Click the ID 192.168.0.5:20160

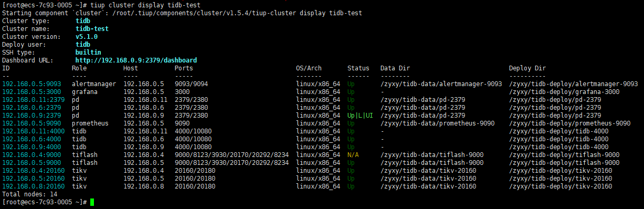34,179
